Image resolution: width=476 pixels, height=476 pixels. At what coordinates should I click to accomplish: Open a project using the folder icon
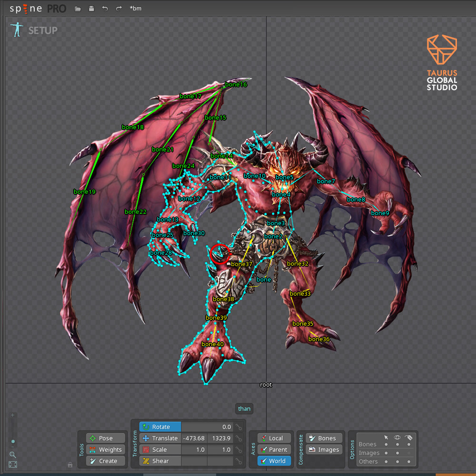77,8
